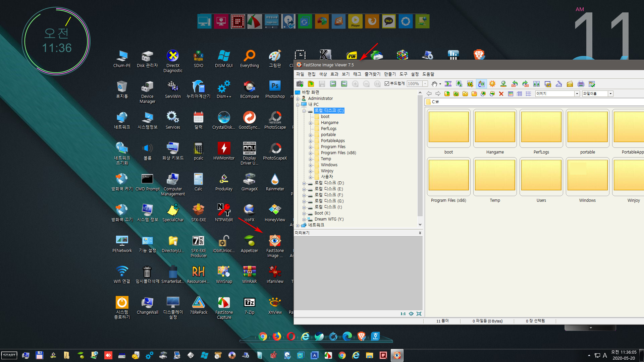Screen dimensions: 644x362
Task: Click the add to favorites star folder icon
Action: (x=465, y=94)
